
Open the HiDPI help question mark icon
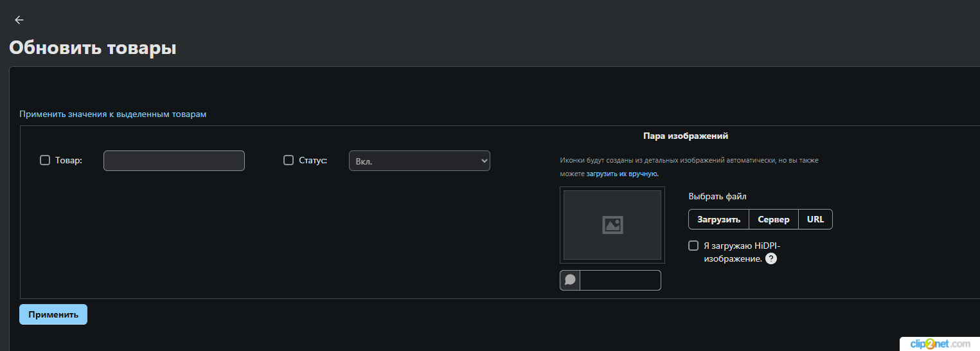click(x=771, y=258)
